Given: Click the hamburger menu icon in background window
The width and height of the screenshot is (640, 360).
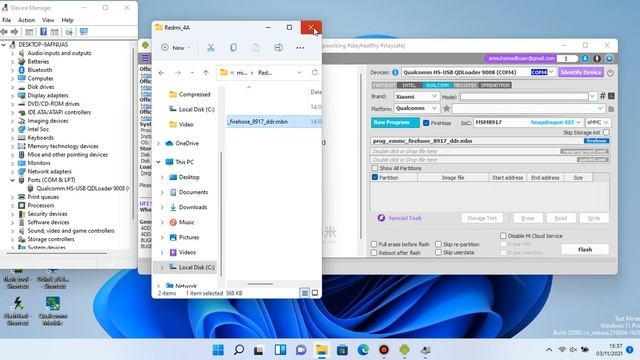Looking at the screenshot, I should 145,58.
